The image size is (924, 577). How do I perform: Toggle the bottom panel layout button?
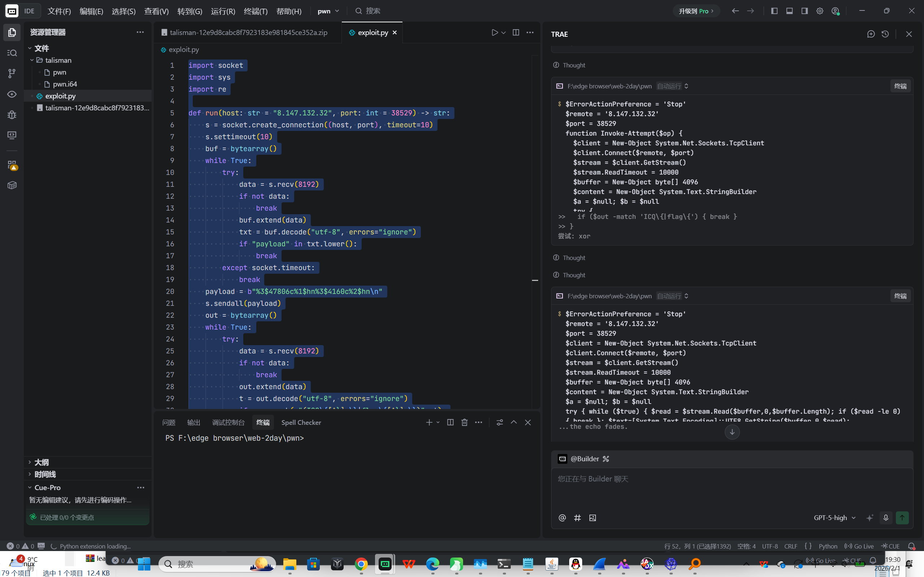[x=789, y=11]
